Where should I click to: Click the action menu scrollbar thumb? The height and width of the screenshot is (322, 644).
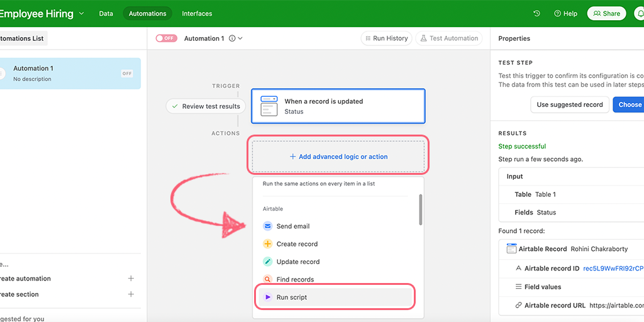(421, 209)
